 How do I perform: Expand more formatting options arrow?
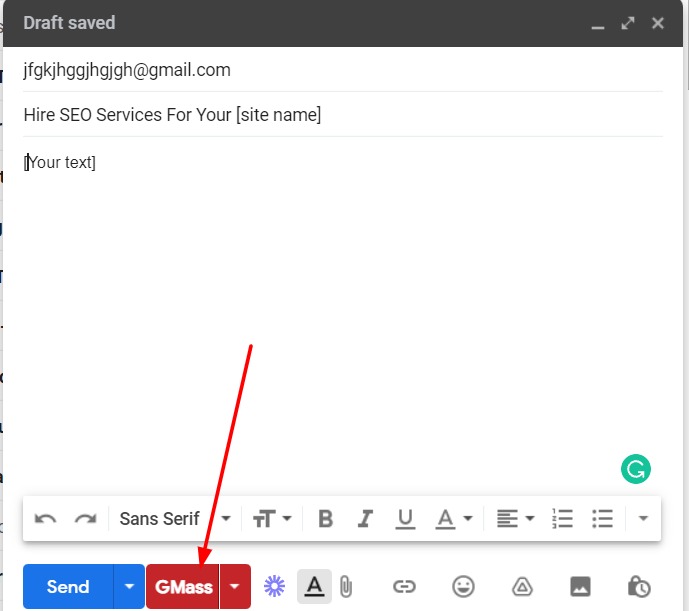(x=643, y=519)
